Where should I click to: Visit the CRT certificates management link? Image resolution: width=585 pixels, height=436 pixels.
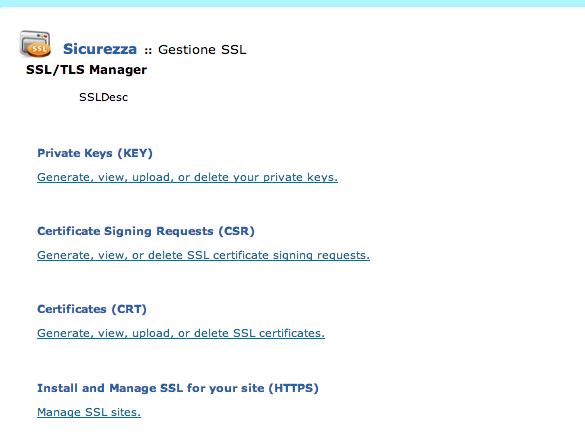tap(181, 333)
